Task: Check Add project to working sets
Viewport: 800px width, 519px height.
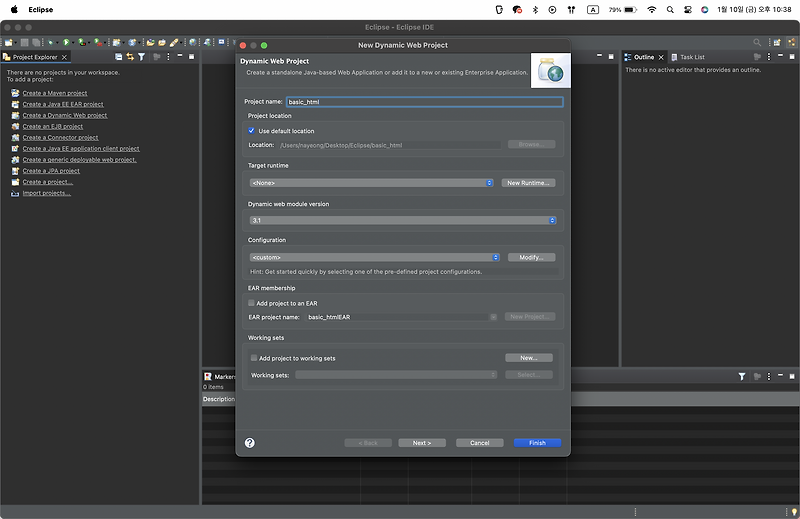Action: [x=254, y=358]
